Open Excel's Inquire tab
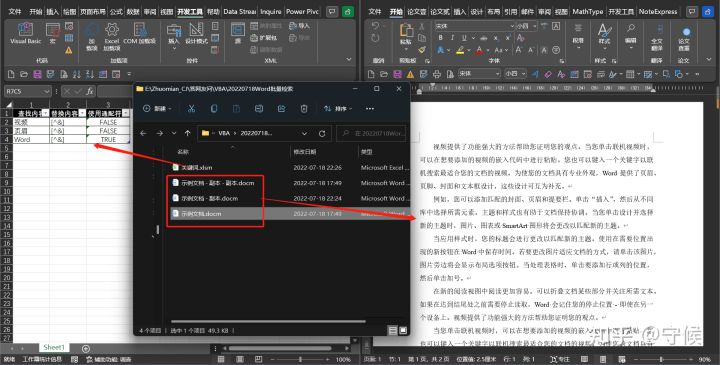 [271, 11]
